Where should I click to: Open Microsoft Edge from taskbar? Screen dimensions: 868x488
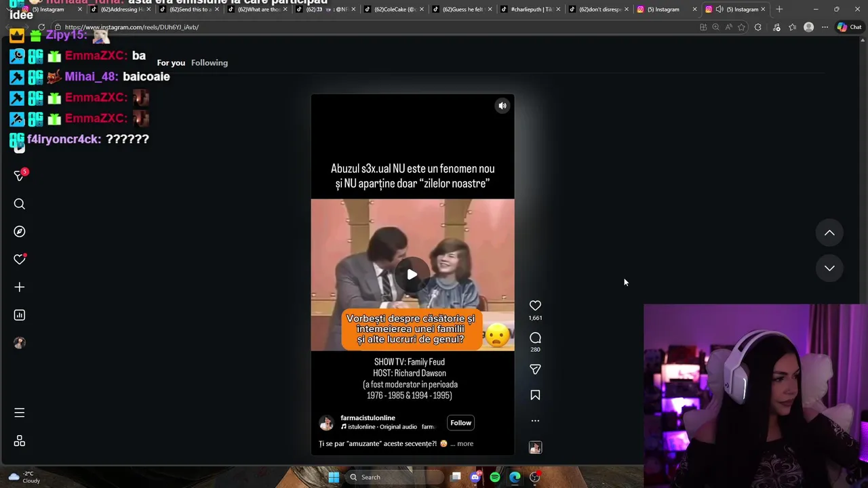click(x=515, y=477)
